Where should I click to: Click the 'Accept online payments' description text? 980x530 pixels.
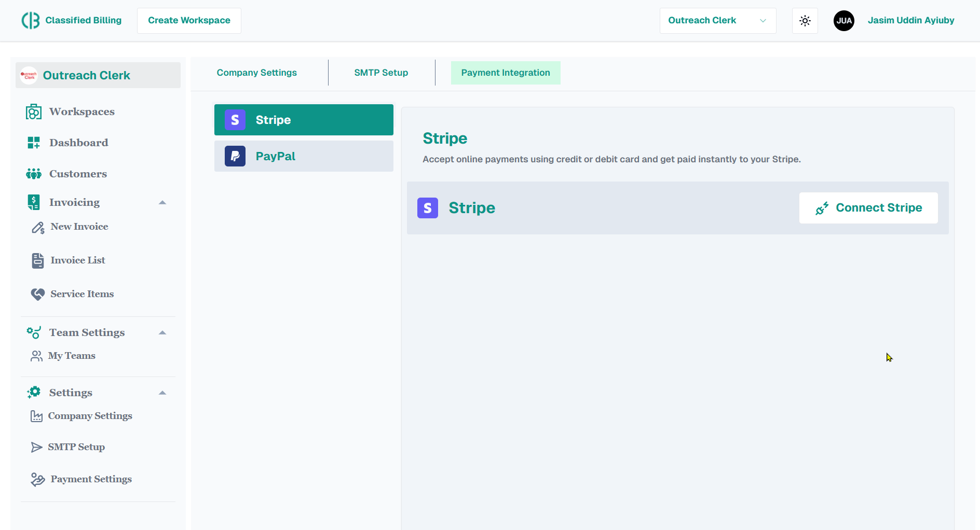click(611, 159)
